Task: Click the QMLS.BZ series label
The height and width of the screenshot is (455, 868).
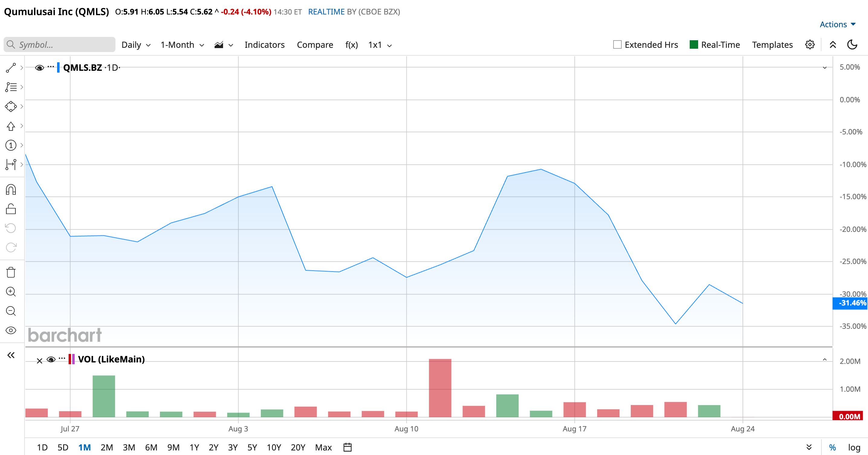Action: click(x=83, y=68)
